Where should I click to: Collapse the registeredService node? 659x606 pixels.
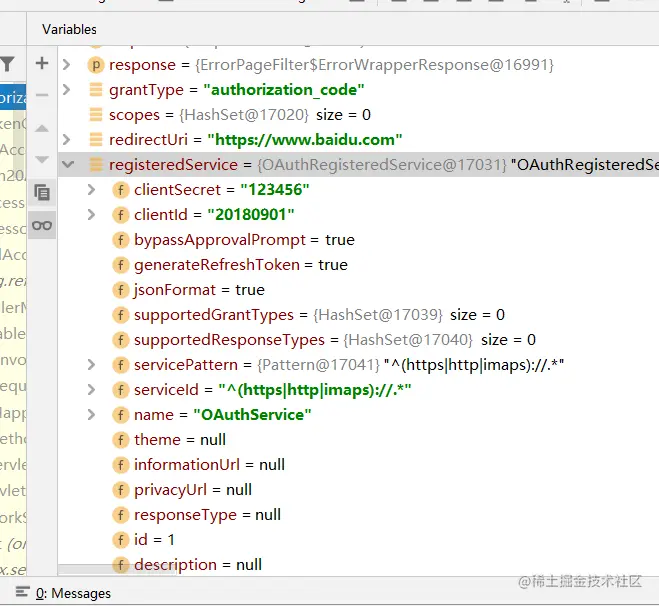pyautogui.click(x=68, y=164)
